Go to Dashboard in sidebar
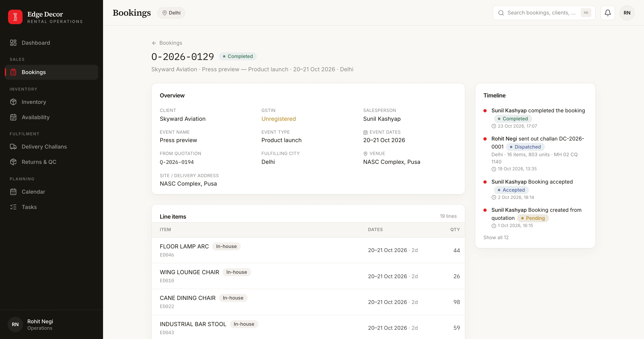Image resolution: width=644 pixels, height=339 pixels. [x=52, y=43]
